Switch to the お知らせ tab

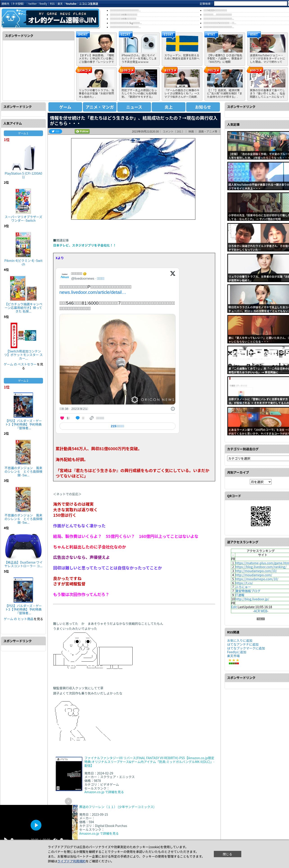coord(203,107)
